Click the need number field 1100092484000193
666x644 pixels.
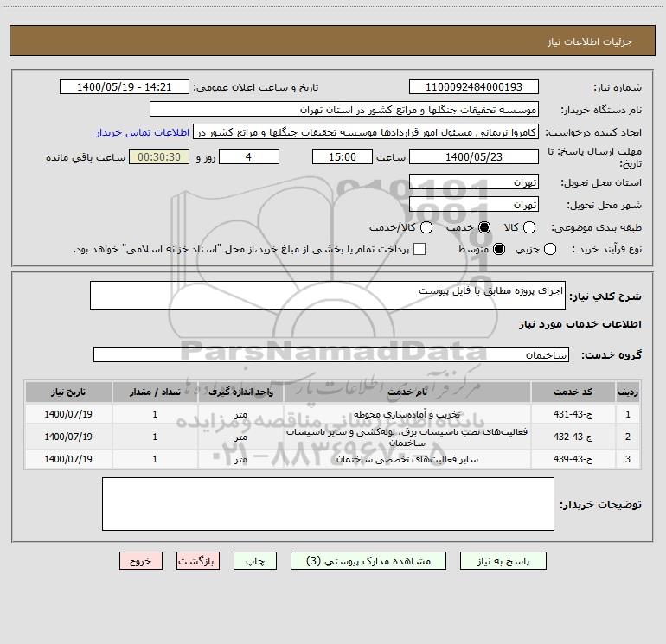[x=474, y=87]
